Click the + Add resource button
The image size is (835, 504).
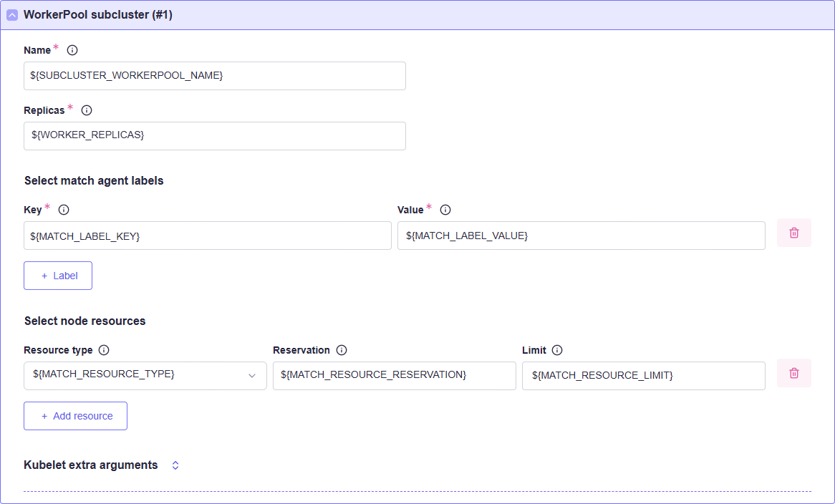(x=75, y=416)
